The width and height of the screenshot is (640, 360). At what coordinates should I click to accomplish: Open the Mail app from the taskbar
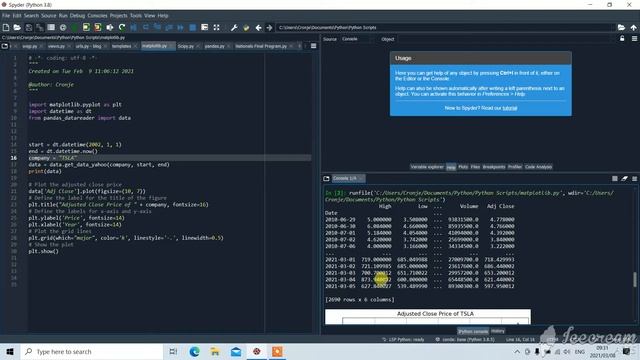pyautogui.click(x=236, y=351)
